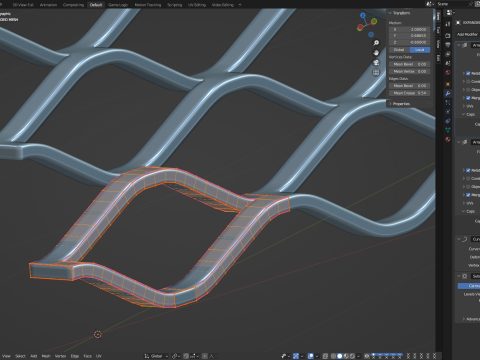This screenshot has height=360, width=480.
Task: Open the Select menu in viewport header
Action: [x=20, y=356]
